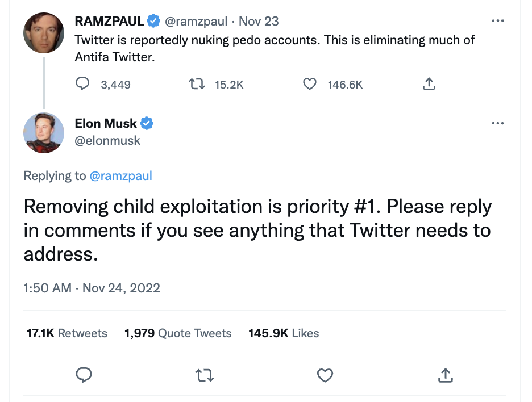532x402 pixels.
Task: Like Elon Musk's tweet
Action: click(x=325, y=375)
